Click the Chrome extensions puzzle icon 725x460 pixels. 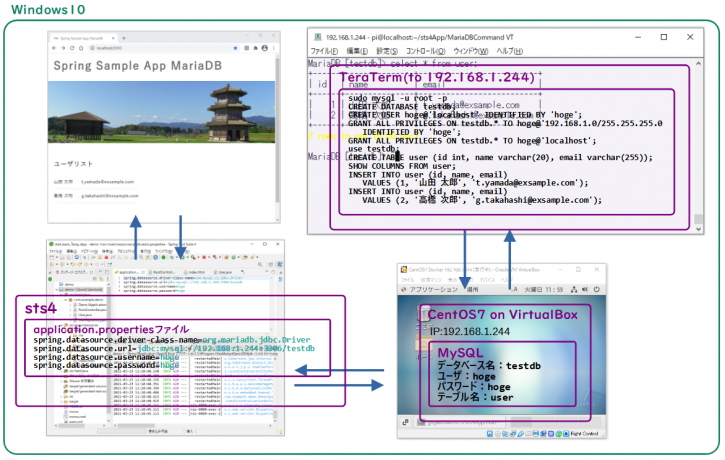tap(253, 47)
